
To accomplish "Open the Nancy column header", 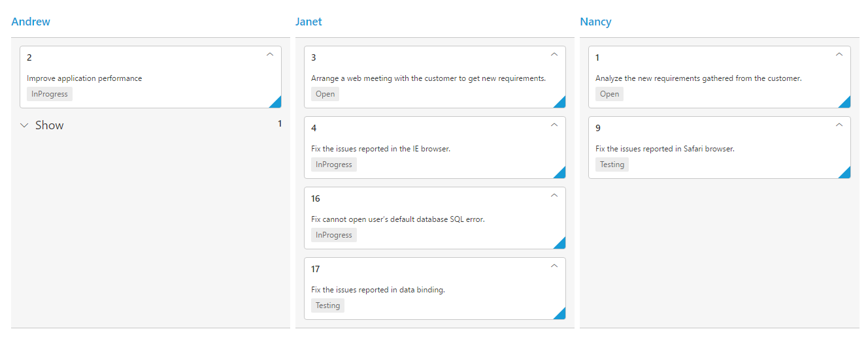I will [595, 22].
